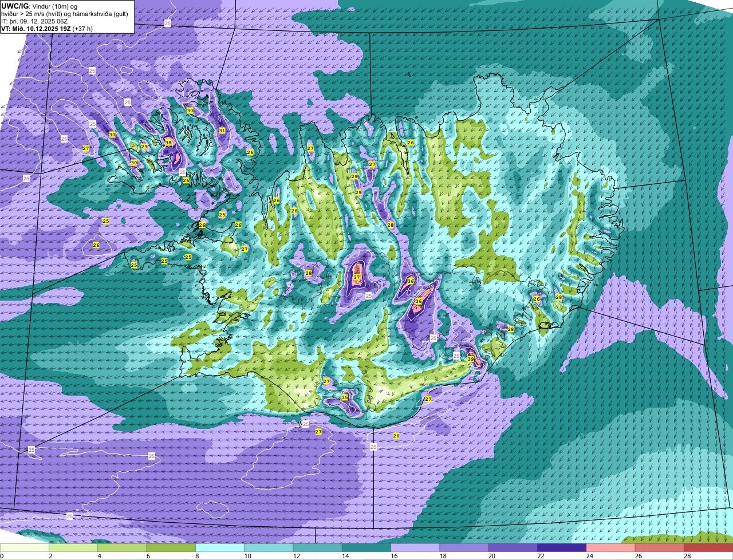
Task: Pick the 18–20 m/s purple legend swatch
Action: (464, 548)
